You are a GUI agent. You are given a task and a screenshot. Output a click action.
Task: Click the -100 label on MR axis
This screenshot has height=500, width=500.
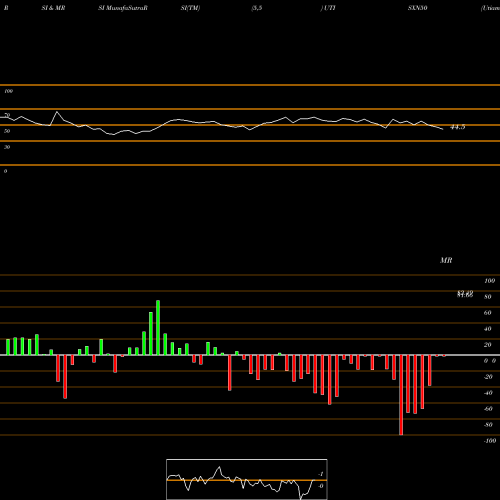(x=490, y=441)
